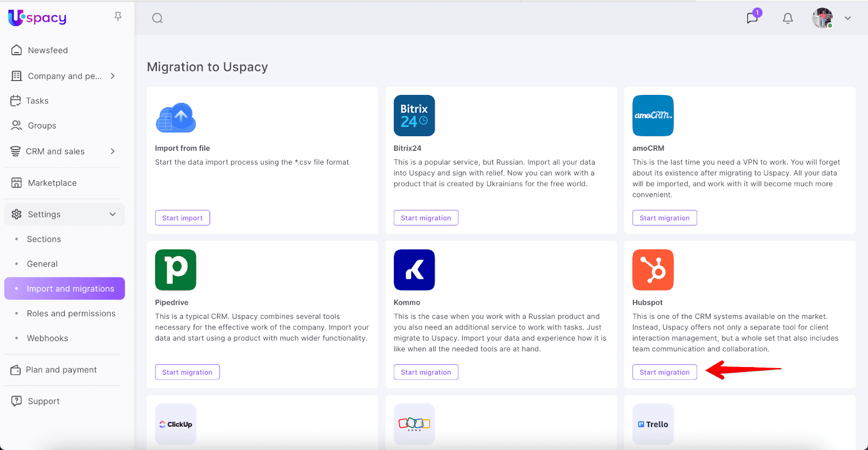Collapse the Settings section
The image size is (868, 450).
coord(113,214)
